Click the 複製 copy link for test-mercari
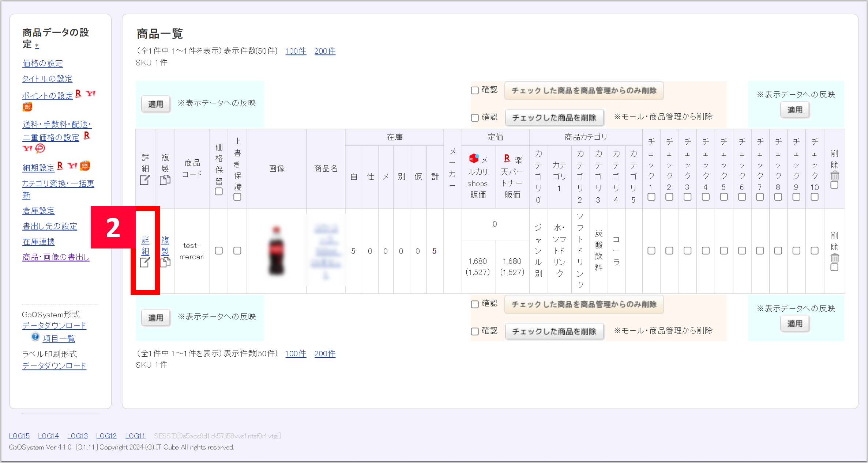868x463 pixels. pos(165,246)
